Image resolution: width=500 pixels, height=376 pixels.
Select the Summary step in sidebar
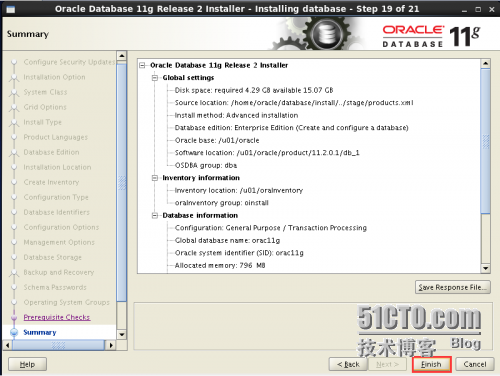(40, 332)
